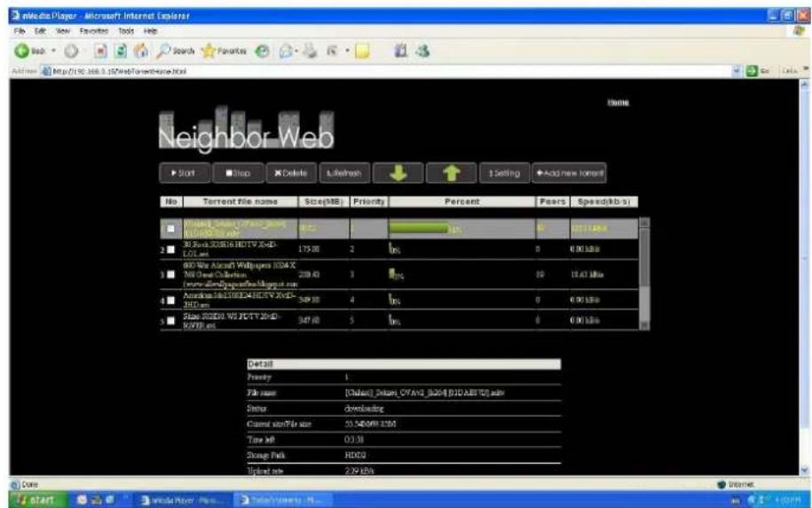Click the torrent list scrollbar down arrow

click(x=643, y=324)
